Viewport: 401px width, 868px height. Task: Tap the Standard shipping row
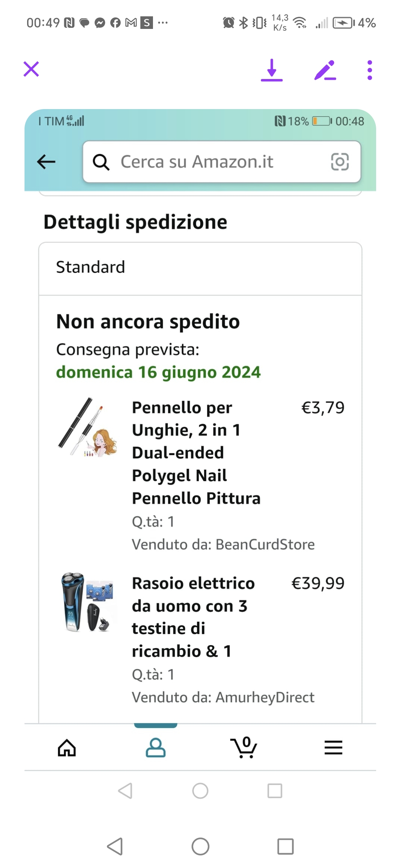(x=200, y=267)
